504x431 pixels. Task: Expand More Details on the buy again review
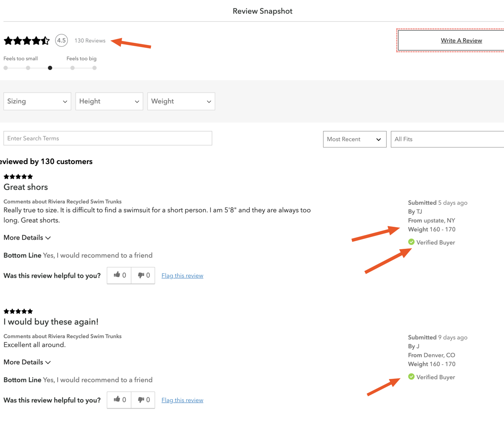pos(27,362)
